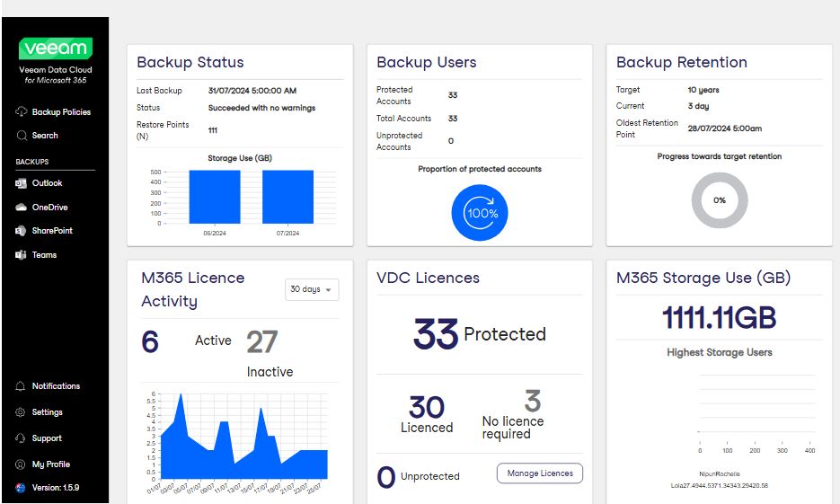Click the '30 Licenced' count

point(427,414)
